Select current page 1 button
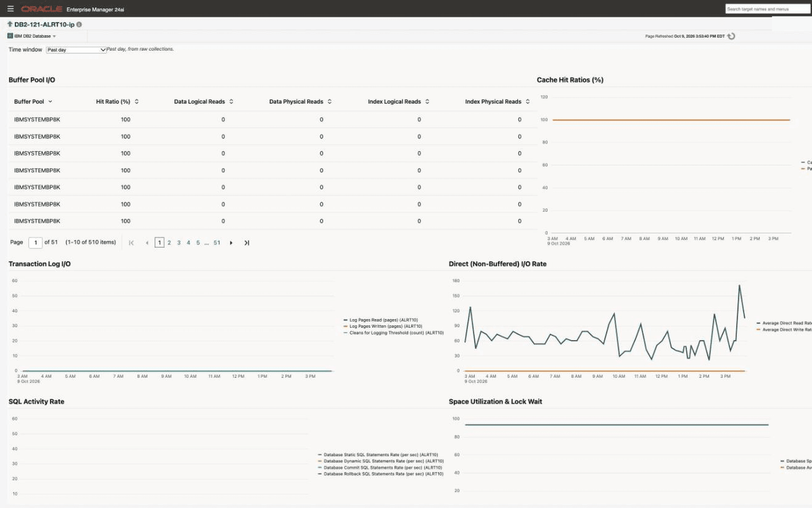Image resolution: width=812 pixels, height=508 pixels. point(159,243)
